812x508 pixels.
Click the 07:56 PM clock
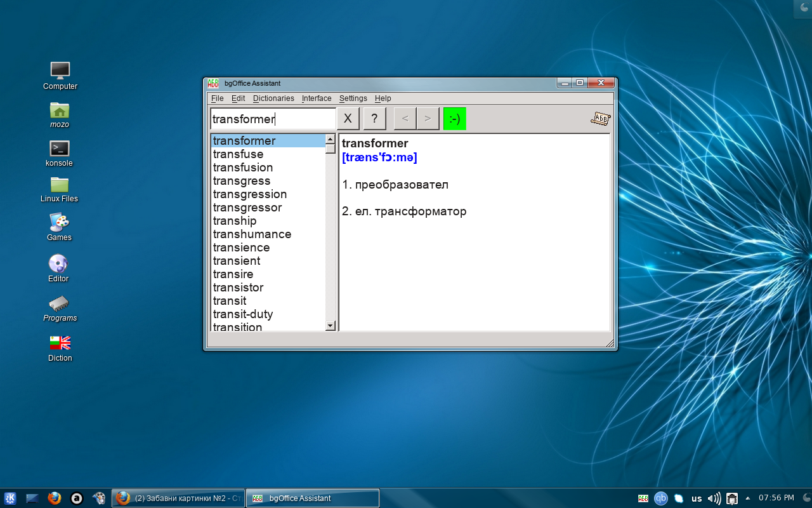776,498
